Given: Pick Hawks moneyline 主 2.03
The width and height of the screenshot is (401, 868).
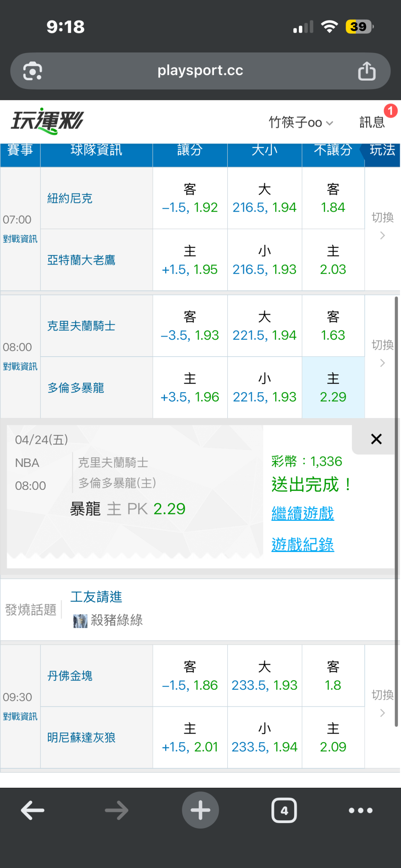Looking at the screenshot, I should pyautogui.click(x=333, y=260).
